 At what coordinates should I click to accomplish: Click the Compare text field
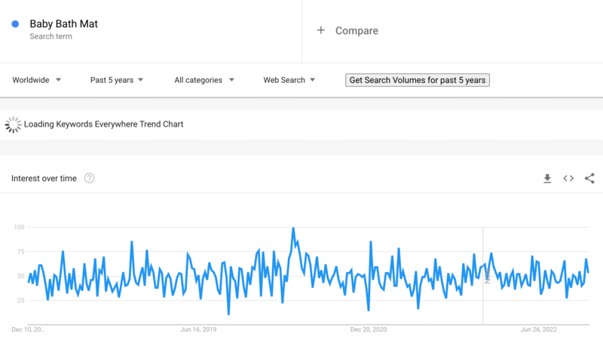point(357,31)
